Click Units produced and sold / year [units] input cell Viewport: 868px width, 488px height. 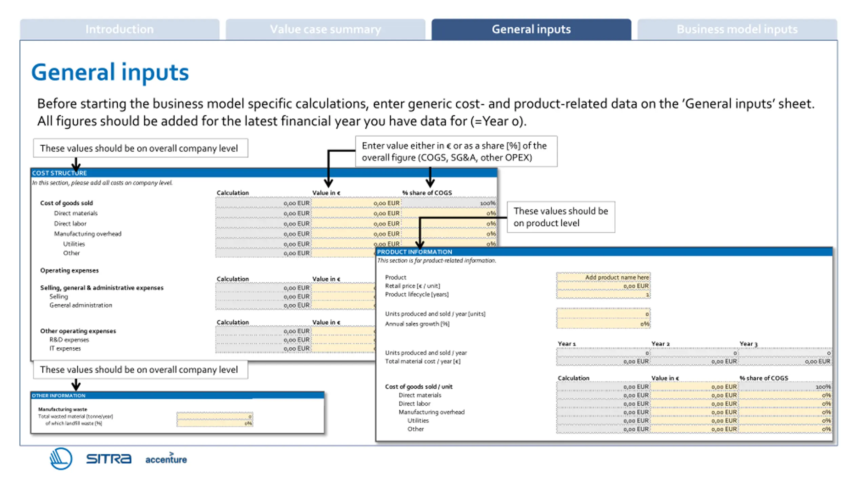coord(603,314)
